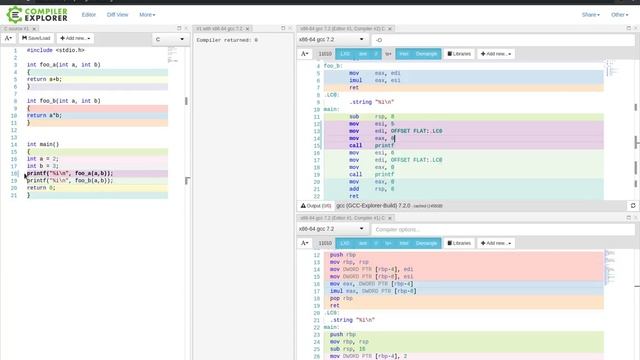640x360 pixels.
Task: Toggle Intel syntax in upper compiler
Action: click(404, 54)
